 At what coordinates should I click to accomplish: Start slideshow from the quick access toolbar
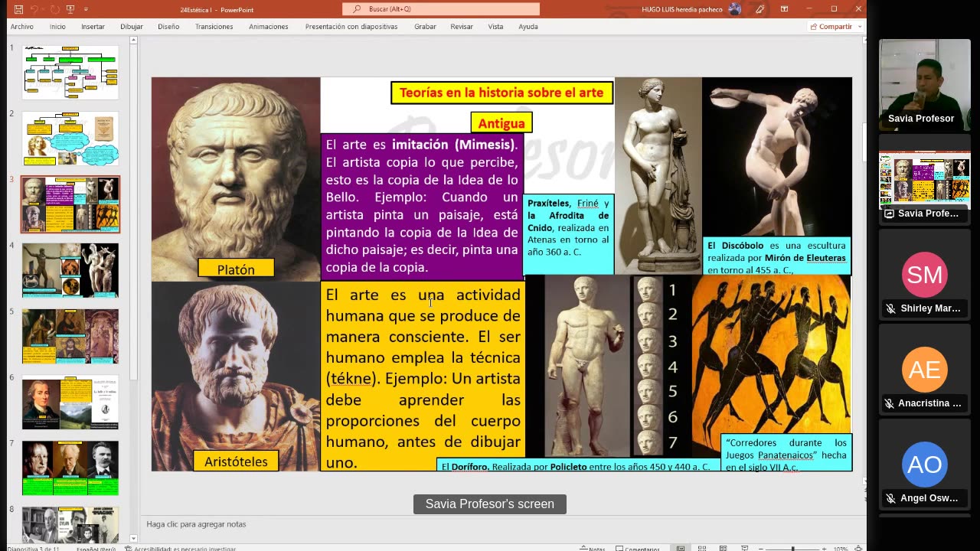click(x=70, y=9)
